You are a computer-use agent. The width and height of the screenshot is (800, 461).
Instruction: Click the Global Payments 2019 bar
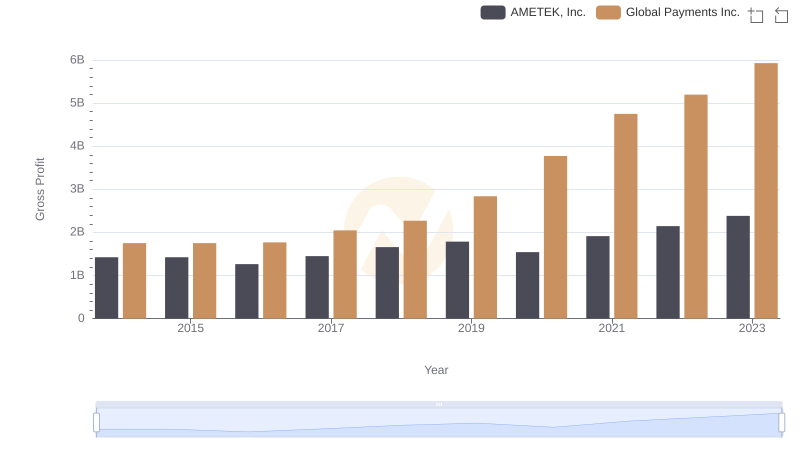tap(485, 258)
